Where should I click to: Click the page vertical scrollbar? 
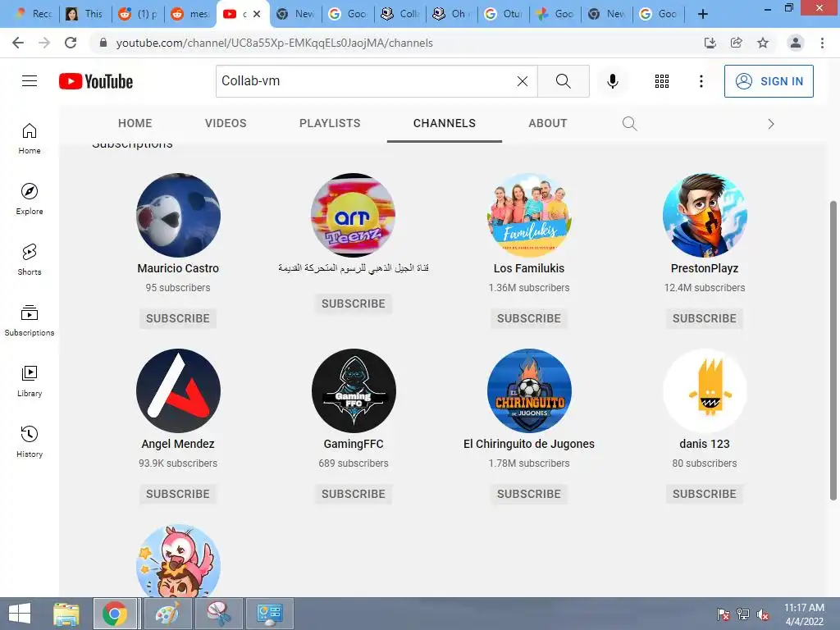click(x=833, y=350)
